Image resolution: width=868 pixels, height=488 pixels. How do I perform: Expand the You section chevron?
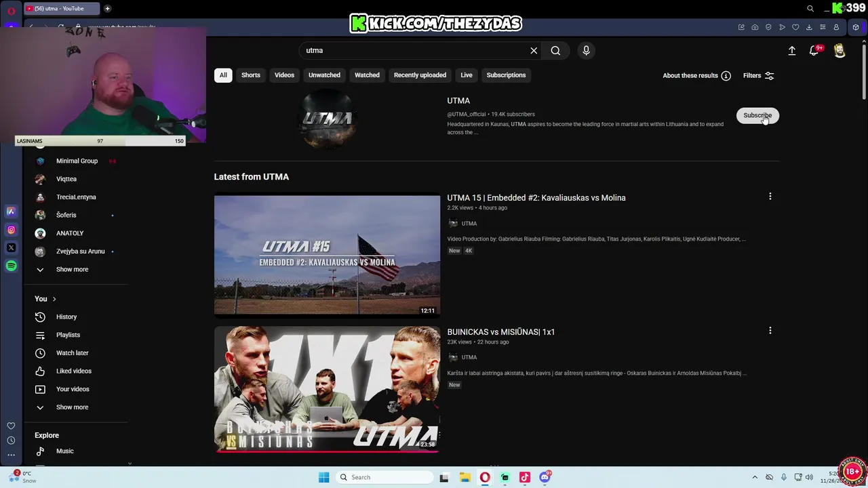(54, 299)
